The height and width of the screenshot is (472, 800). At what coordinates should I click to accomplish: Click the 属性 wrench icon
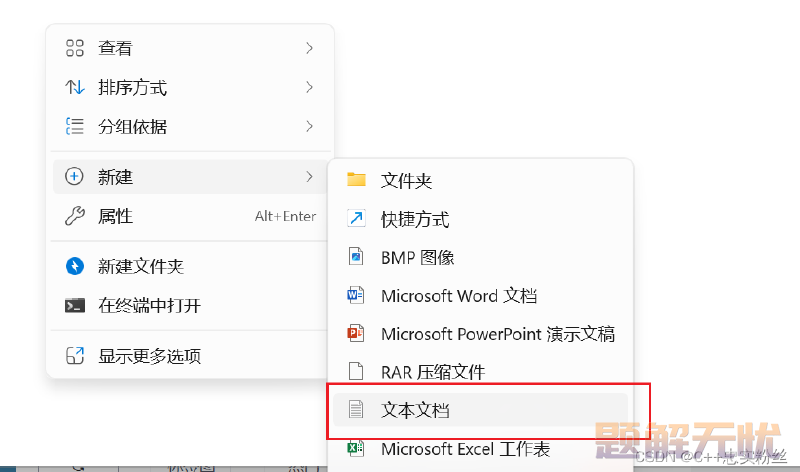pyautogui.click(x=74, y=216)
